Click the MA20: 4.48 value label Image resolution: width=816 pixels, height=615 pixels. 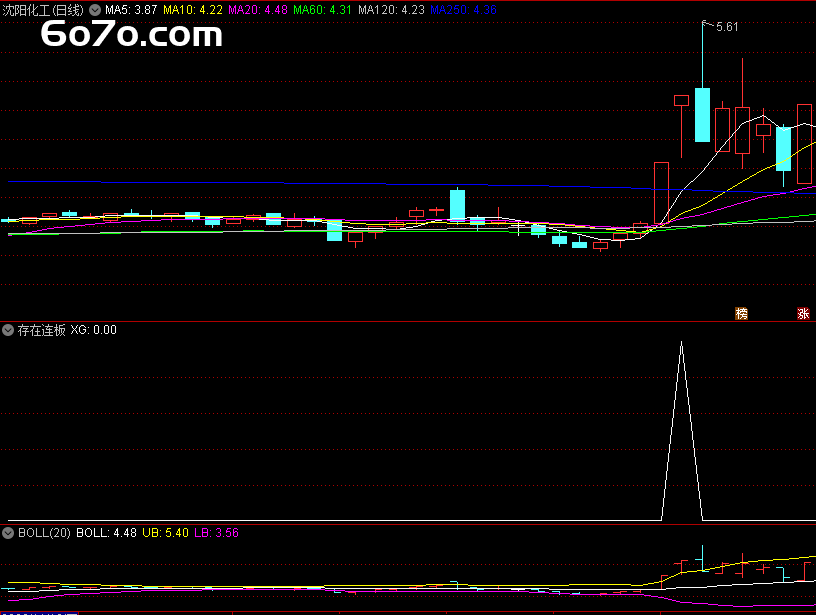pos(258,10)
